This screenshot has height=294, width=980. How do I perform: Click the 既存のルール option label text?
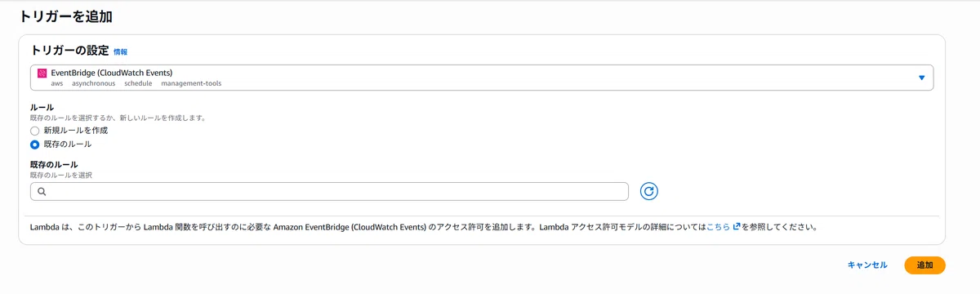coord(68,145)
